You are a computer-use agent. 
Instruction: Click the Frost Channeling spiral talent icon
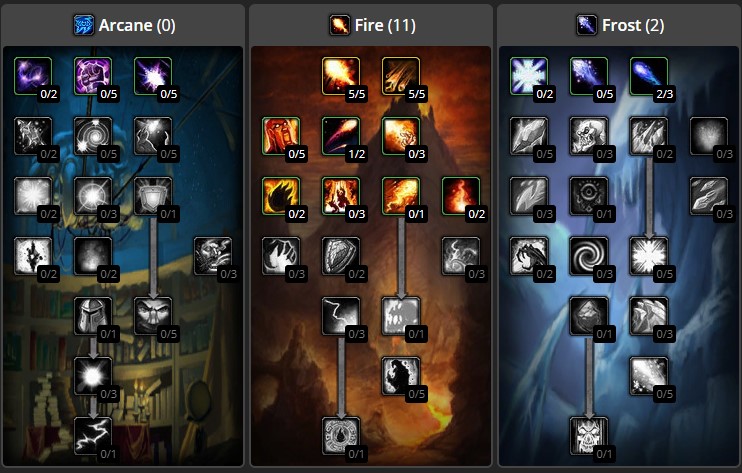click(589, 256)
